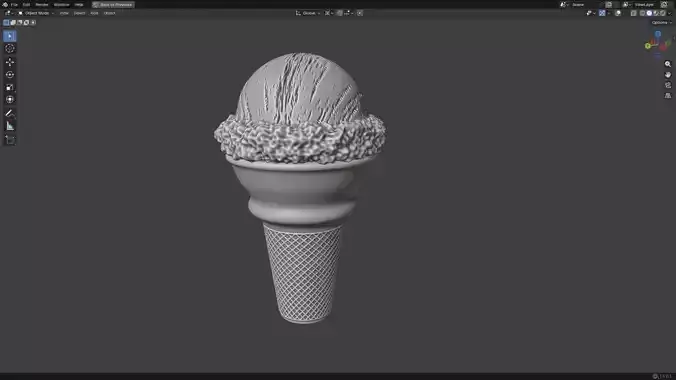The height and width of the screenshot is (380, 676).
Task: Select the Scale tool
Action: [9, 87]
